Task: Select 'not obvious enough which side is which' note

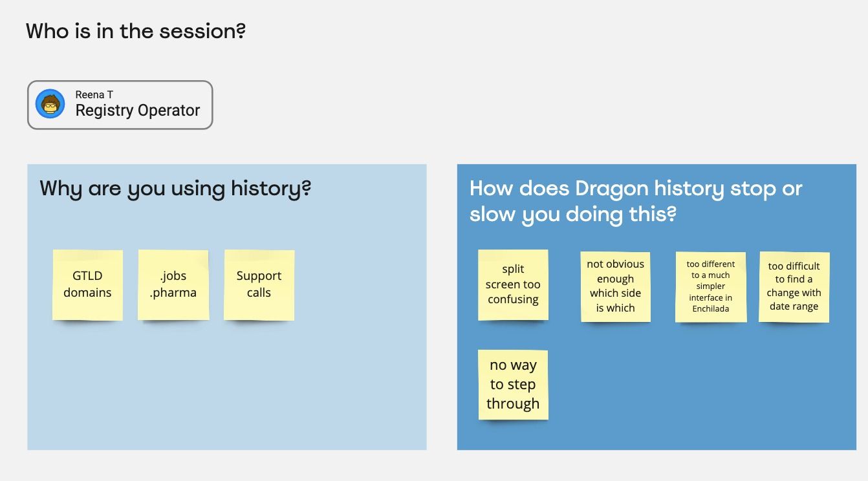Action: [615, 286]
